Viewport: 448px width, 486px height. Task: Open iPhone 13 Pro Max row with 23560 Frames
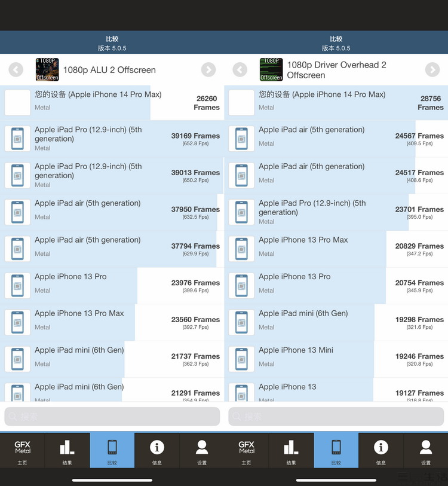112,322
